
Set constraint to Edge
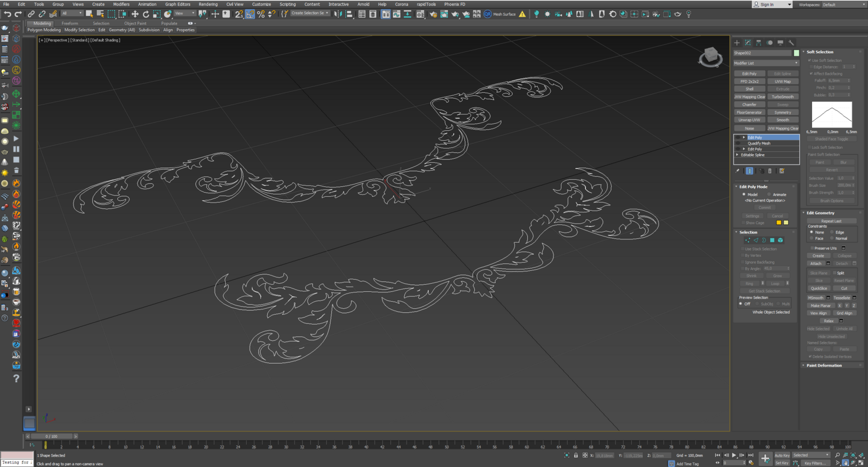tap(832, 232)
